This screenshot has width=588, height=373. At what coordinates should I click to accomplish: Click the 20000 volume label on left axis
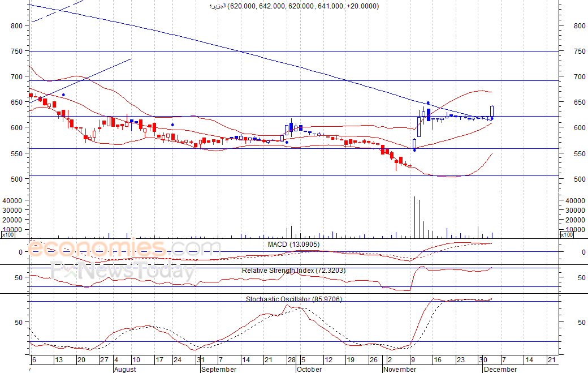(x=12, y=220)
